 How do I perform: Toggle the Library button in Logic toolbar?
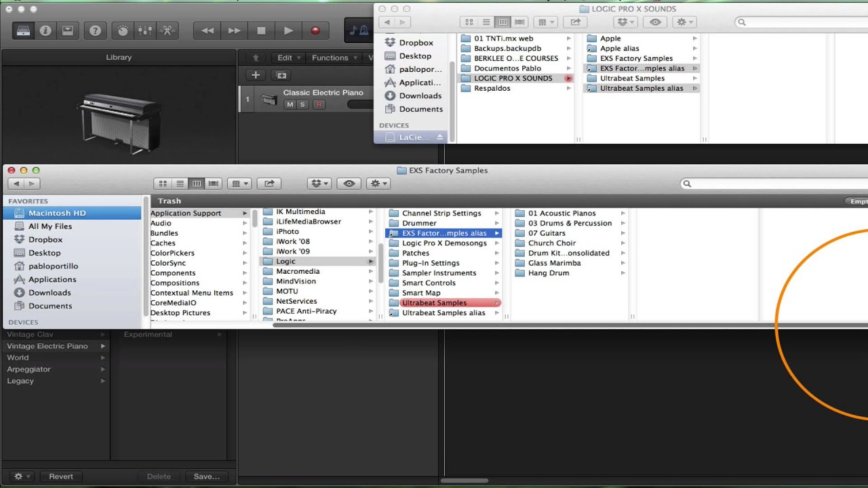point(23,30)
